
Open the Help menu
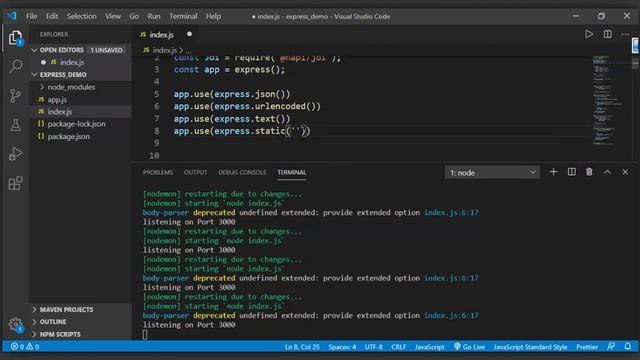[213, 16]
